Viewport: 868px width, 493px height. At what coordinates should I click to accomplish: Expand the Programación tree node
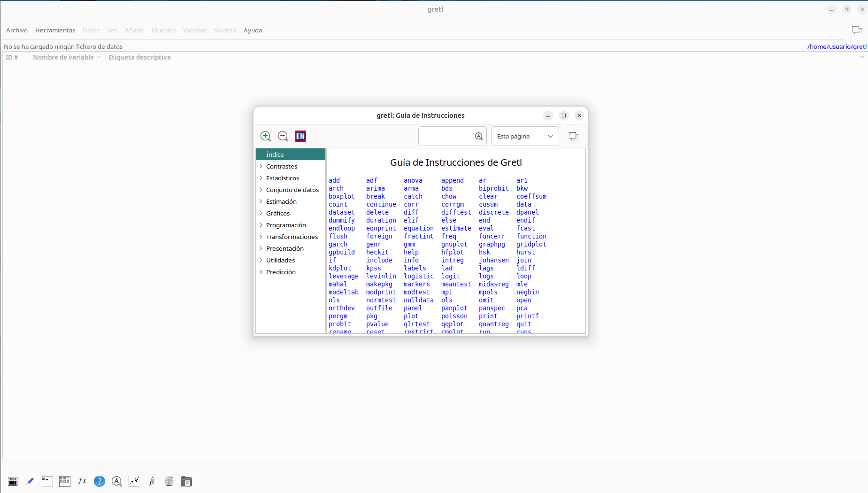pyautogui.click(x=261, y=225)
